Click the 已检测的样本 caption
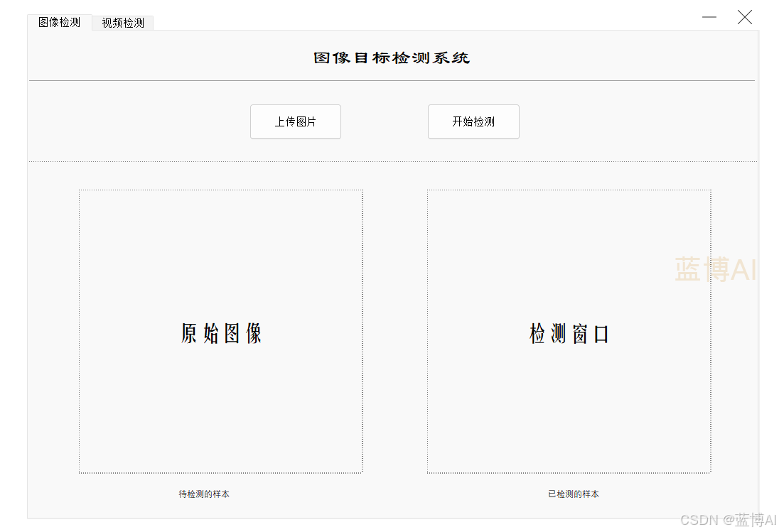The image size is (779, 532). pyautogui.click(x=574, y=494)
